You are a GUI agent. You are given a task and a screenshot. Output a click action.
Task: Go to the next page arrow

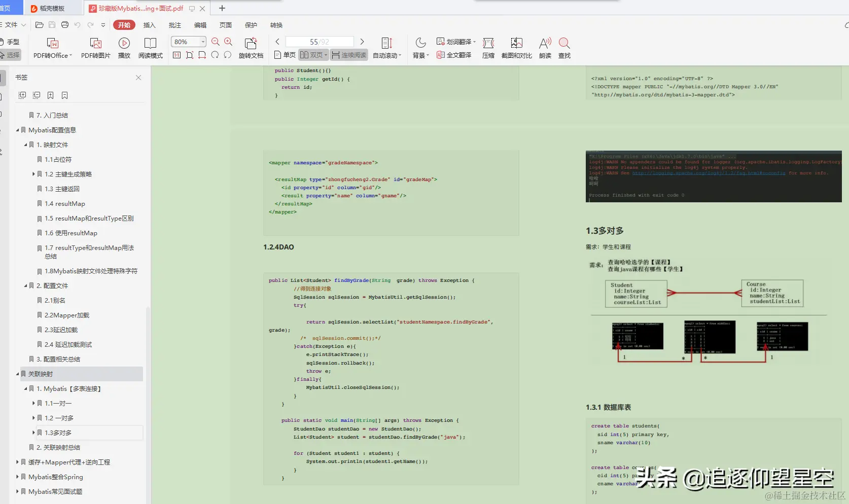click(362, 42)
